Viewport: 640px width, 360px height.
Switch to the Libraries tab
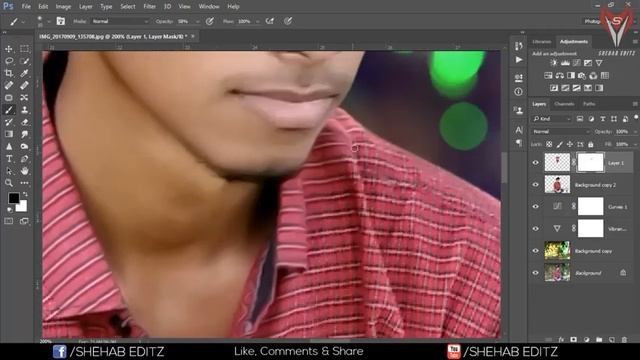point(542,42)
